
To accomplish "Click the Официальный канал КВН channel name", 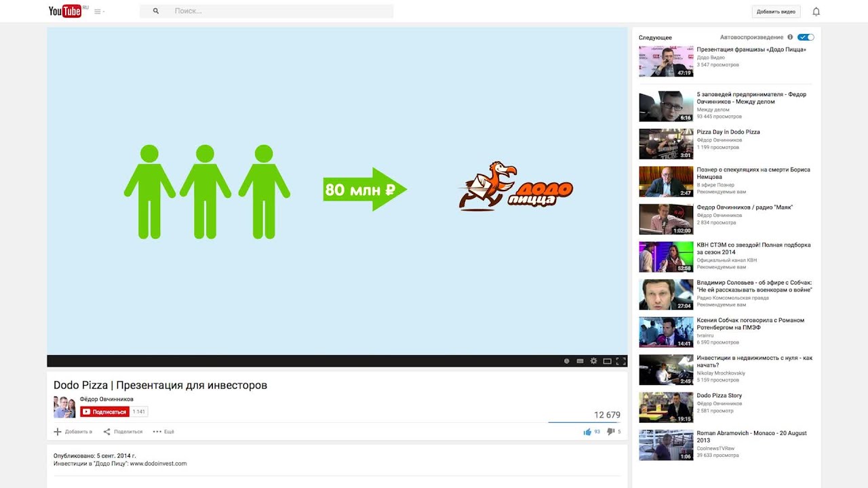I will point(727,260).
